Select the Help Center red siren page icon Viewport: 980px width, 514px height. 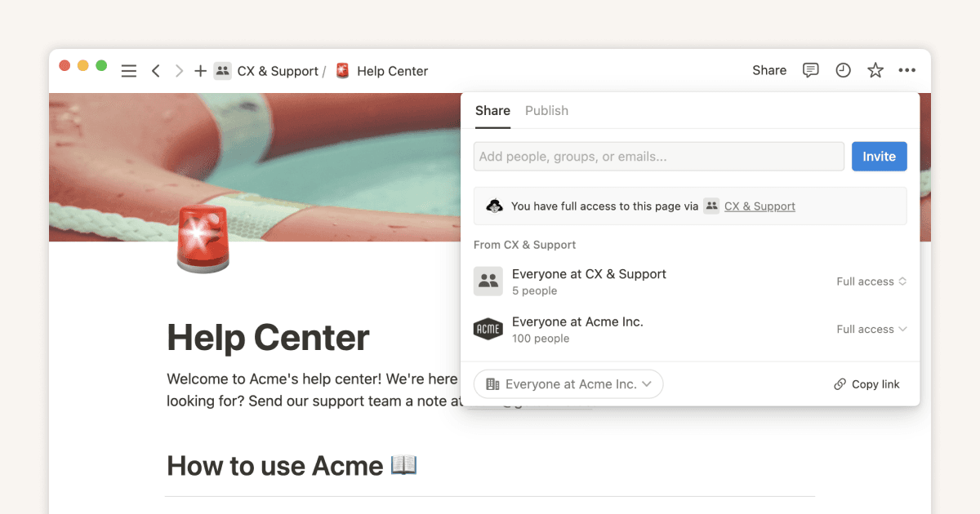coord(341,70)
